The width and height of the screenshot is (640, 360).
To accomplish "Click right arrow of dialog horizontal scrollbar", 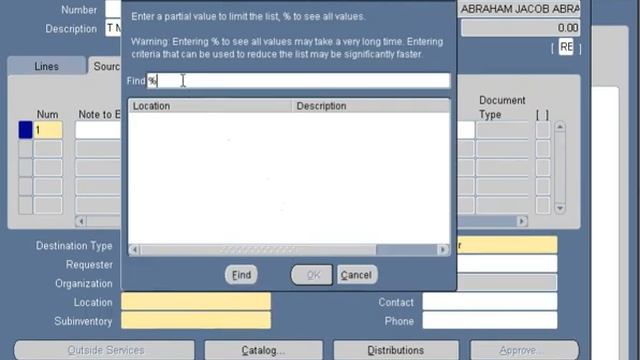I will [x=443, y=249].
